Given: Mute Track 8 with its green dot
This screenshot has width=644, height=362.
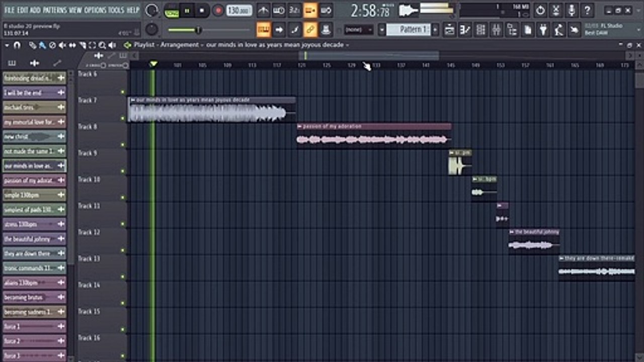Looking at the screenshot, I should [x=122, y=145].
